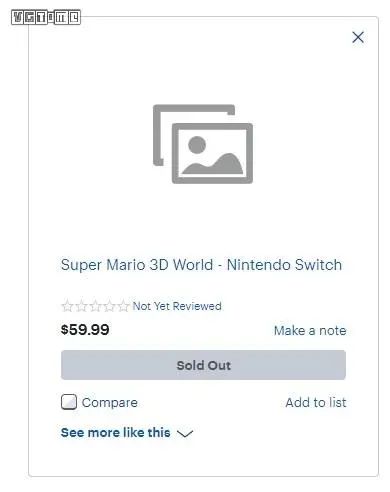Click Add to list link
This screenshot has height=492, width=390.
pos(316,402)
